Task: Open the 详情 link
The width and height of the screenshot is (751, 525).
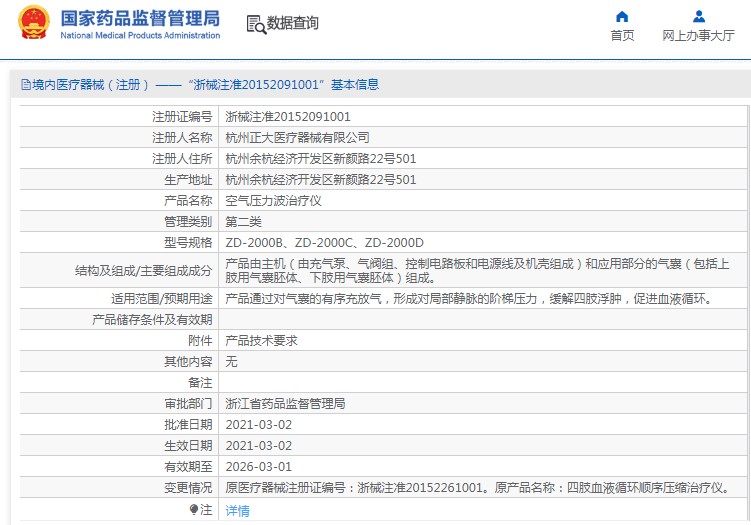Action: 238,511
